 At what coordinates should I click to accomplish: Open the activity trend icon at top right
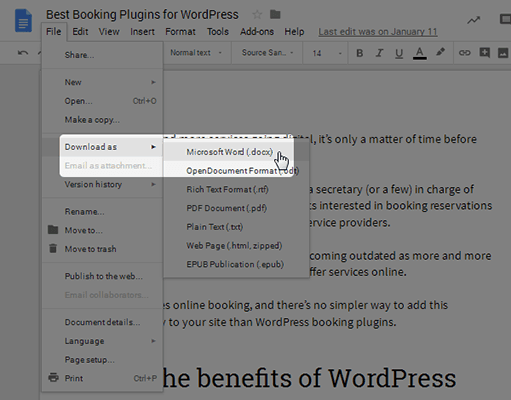click(474, 20)
